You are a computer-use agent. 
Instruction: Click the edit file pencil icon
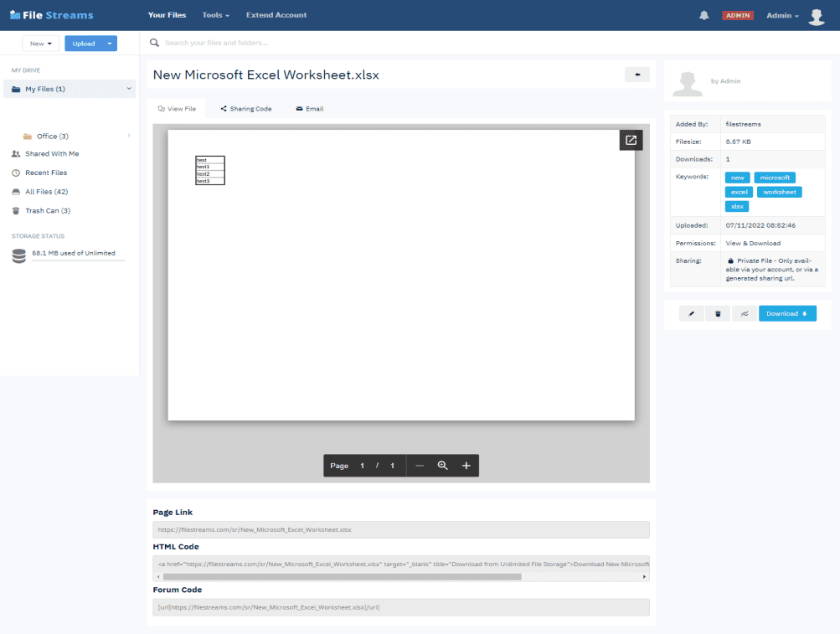tap(691, 313)
